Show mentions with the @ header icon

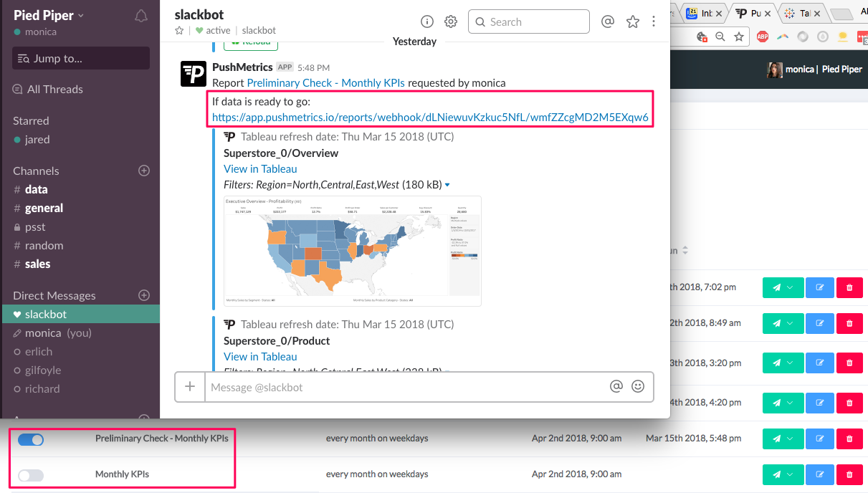coord(608,21)
